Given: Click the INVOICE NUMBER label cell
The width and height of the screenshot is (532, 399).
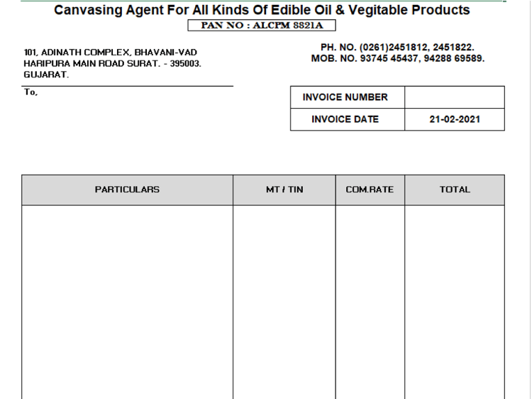Looking at the screenshot, I should coord(348,97).
